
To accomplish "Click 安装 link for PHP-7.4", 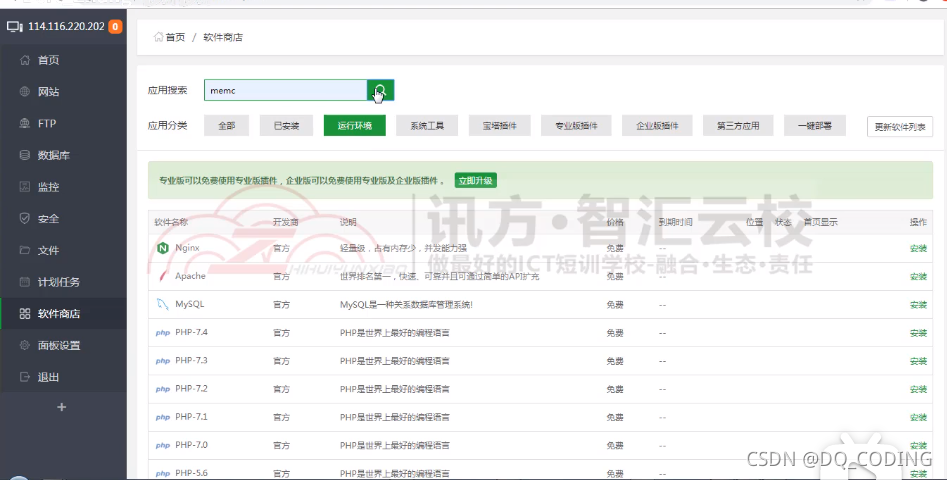I will (918, 333).
